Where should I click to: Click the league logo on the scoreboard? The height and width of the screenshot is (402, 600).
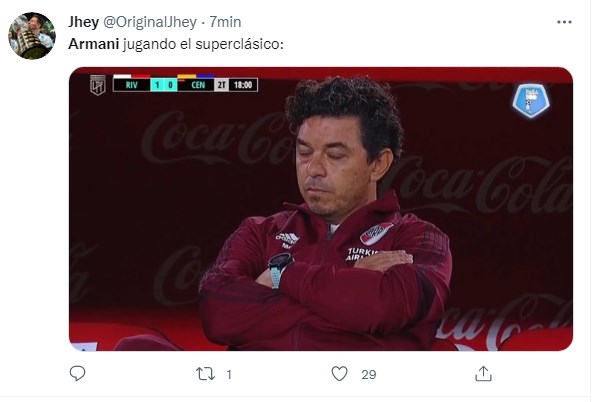click(x=98, y=84)
